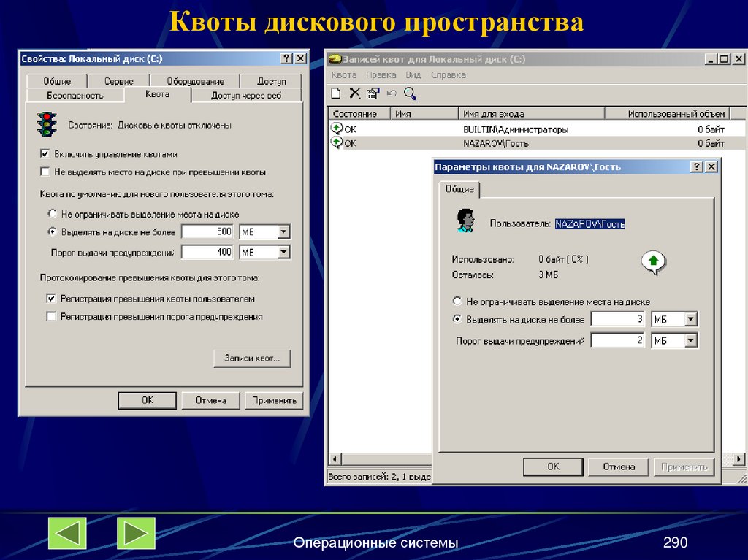
Task: Click the warning threshold field containing 2
Action: (618, 340)
